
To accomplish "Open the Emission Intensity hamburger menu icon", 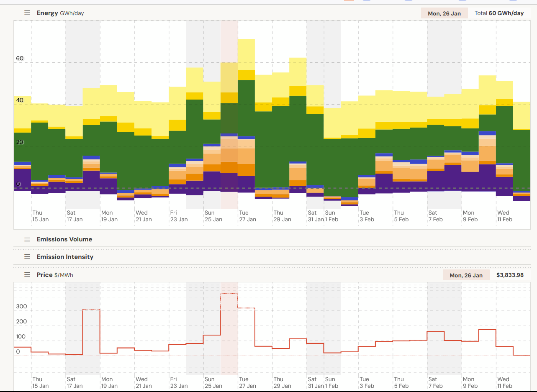I will 27,257.
